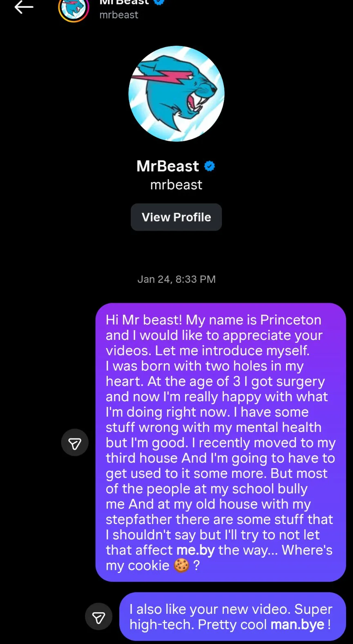353x644 pixels.
Task: Tap the verified badge beside large MrBeast name
Action: [x=210, y=166]
